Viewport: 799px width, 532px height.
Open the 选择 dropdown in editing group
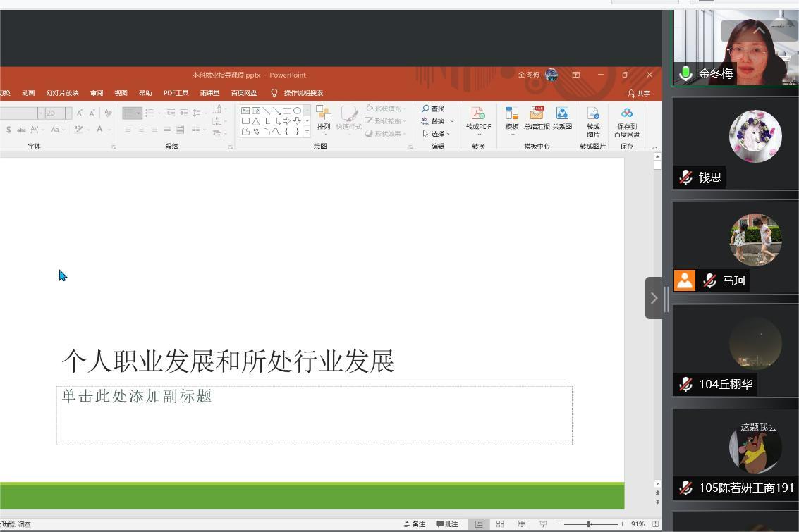[x=437, y=133]
